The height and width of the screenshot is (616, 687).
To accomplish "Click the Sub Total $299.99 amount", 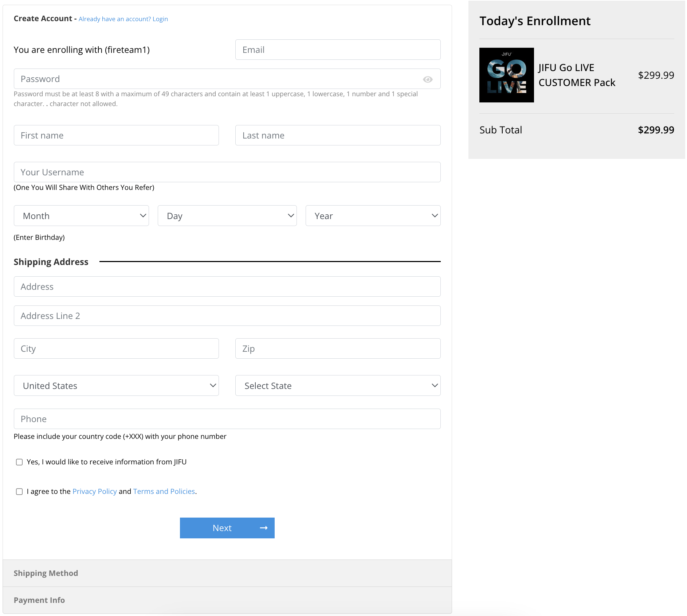I will click(656, 130).
